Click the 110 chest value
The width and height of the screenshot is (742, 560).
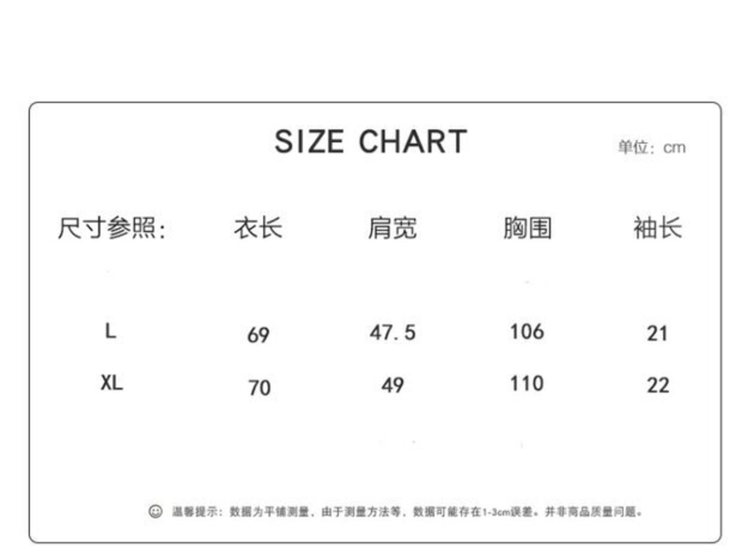pyautogui.click(x=527, y=383)
